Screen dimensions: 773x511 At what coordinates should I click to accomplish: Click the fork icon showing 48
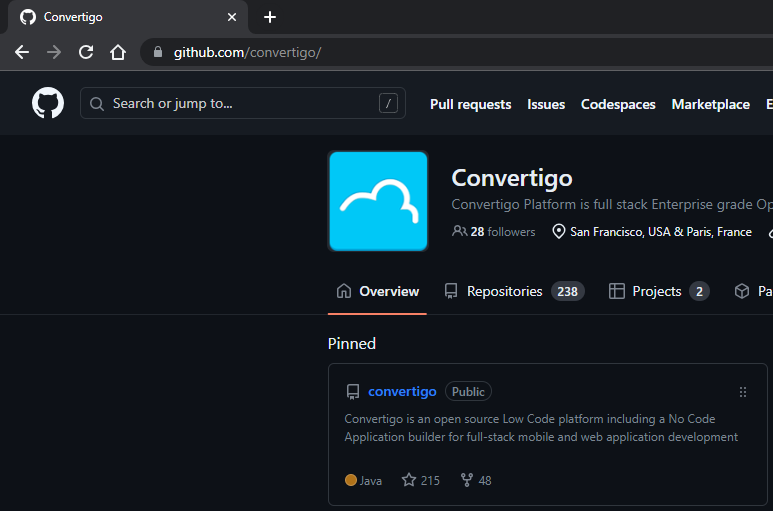[x=466, y=480]
